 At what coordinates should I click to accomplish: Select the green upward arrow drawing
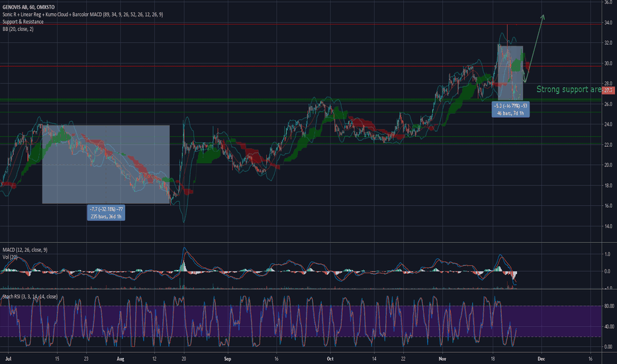tap(534, 48)
